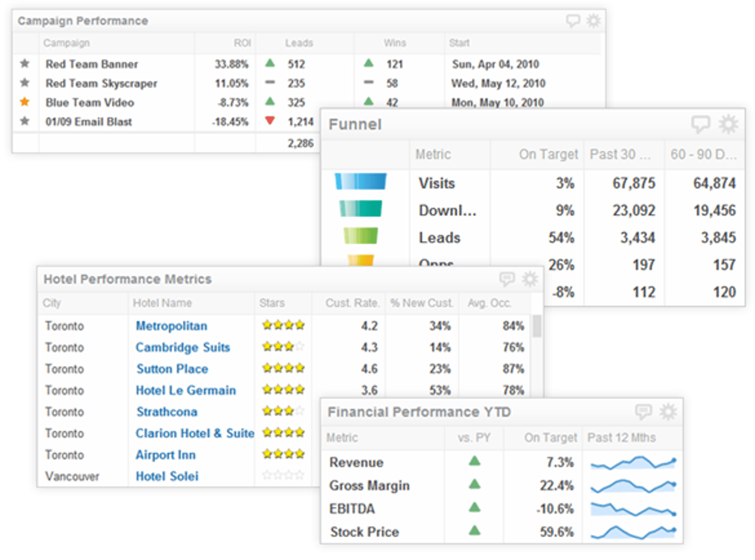Open gear icon in Hotel Performance Metrics
This screenshot has height=560, width=755.
coord(530,279)
